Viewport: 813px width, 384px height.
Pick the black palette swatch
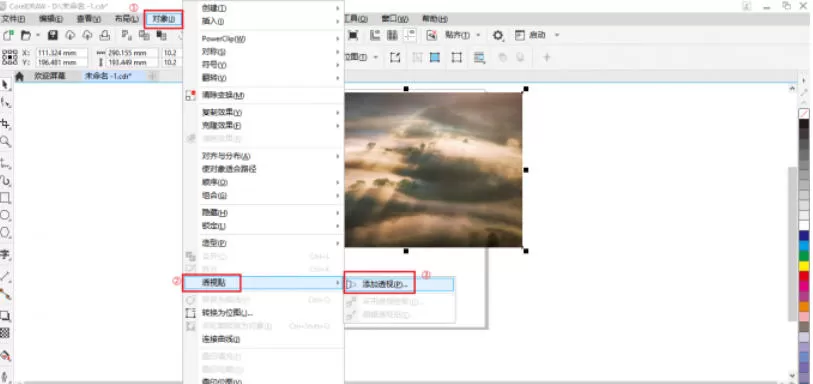coord(804,124)
